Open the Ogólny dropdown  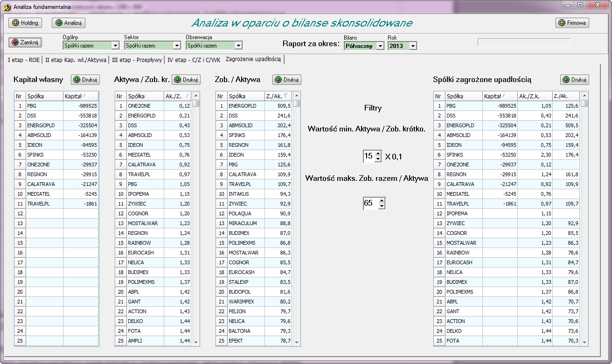[x=115, y=46]
